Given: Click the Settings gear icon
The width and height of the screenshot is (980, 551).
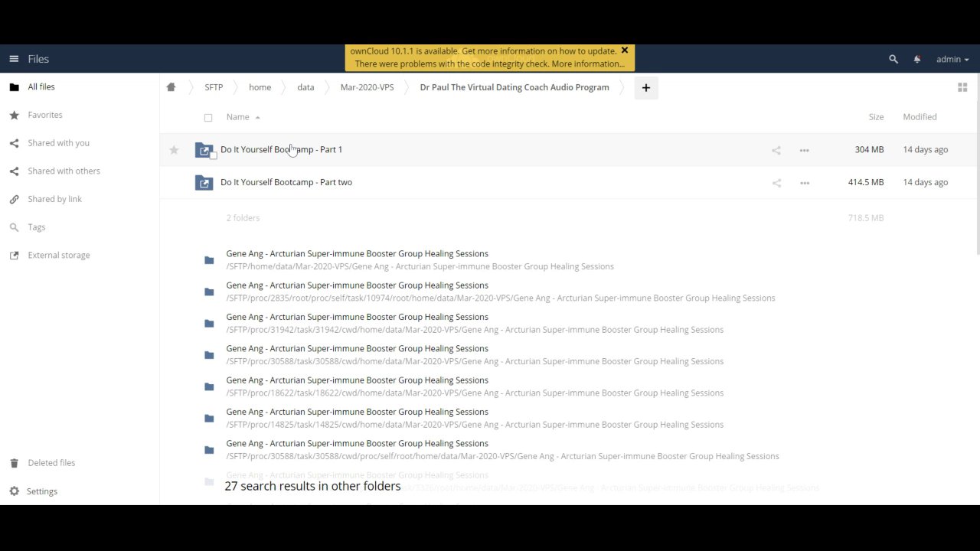Looking at the screenshot, I should pyautogui.click(x=14, y=491).
